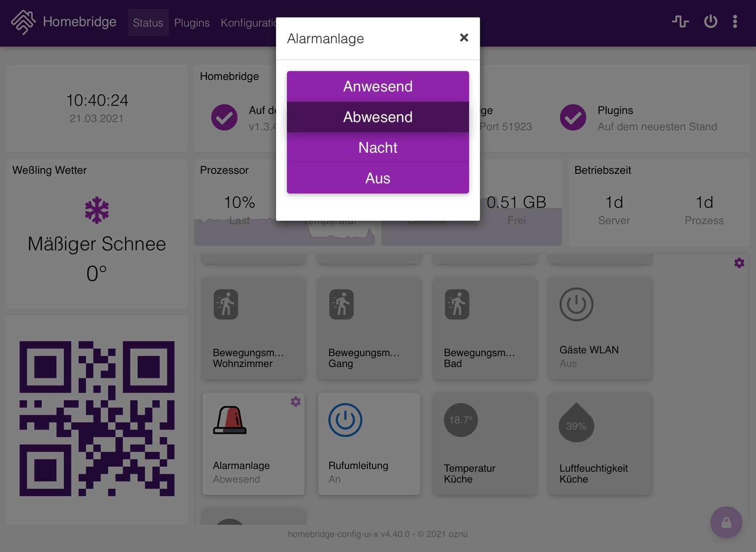756x552 pixels.
Task: Click the Weßling Wetter widget title
Action: [49, 170]
